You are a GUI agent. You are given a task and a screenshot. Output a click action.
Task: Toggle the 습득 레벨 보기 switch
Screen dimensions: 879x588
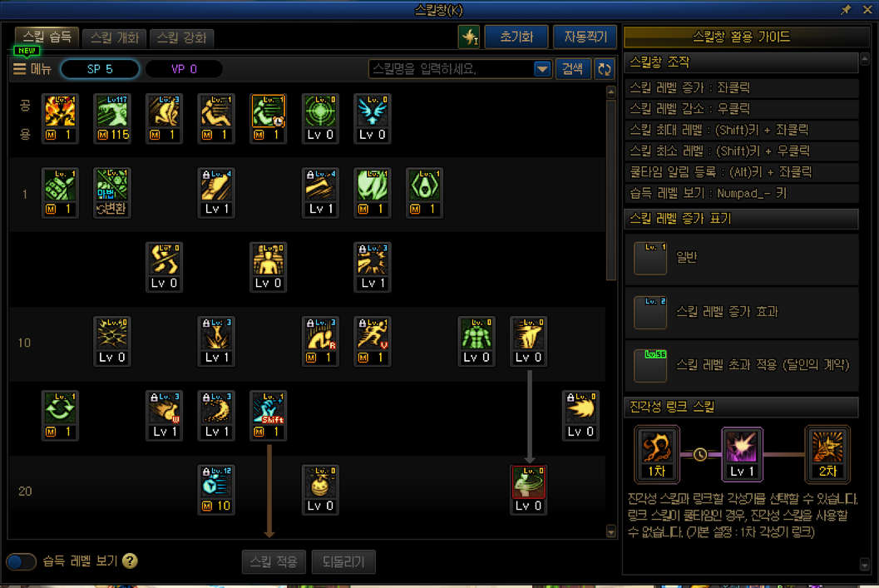[x=22, y=561]
